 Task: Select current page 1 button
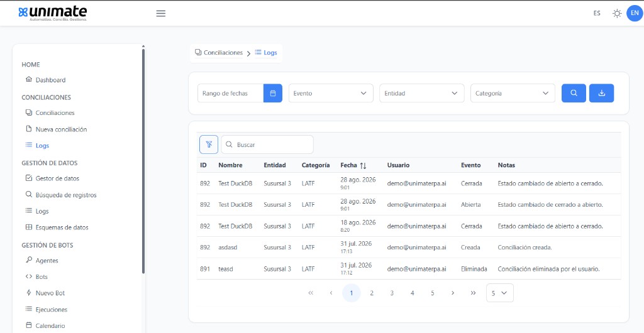[x=352, y=293]
